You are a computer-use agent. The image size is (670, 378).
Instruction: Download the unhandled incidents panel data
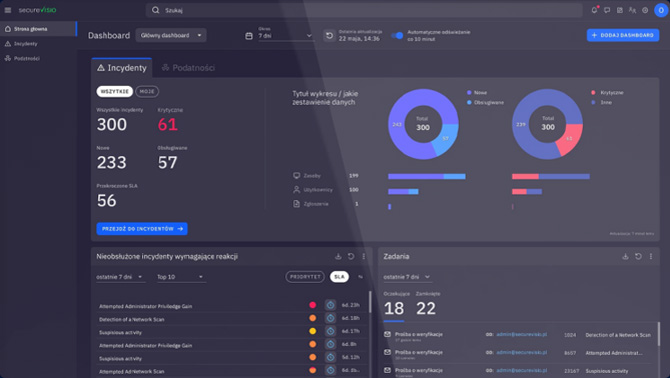[x=338, y=256]
